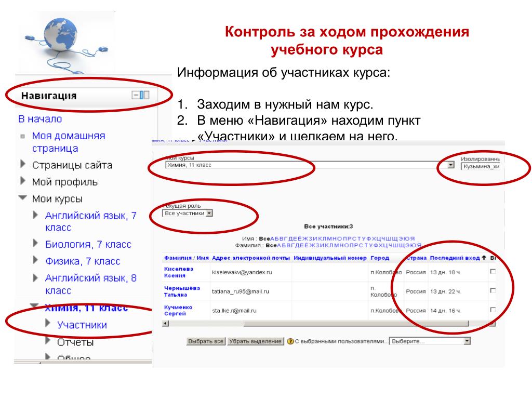
Task: Tick the checkbox in Киселева Ксения row
Action: [493, 271]
